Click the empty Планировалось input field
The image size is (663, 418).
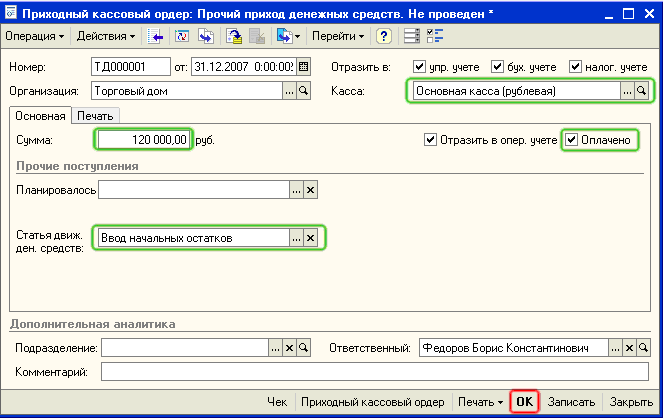coord(194,190)
